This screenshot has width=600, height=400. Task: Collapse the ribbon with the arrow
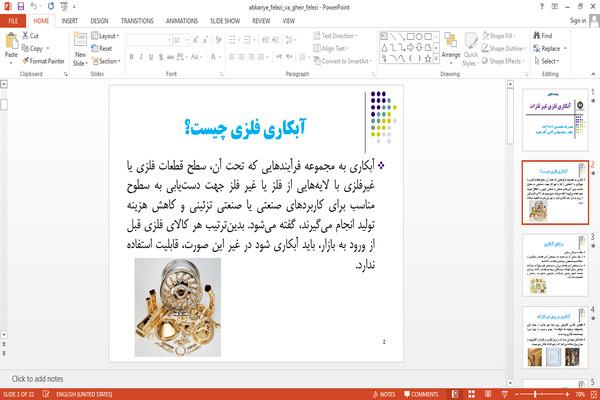click(593, 74)
